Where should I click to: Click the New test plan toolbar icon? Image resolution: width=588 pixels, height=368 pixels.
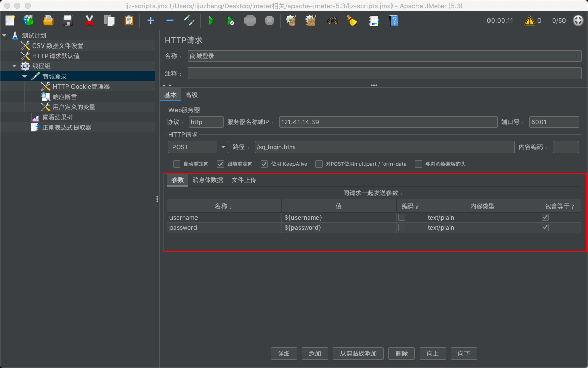pos(10,20)
